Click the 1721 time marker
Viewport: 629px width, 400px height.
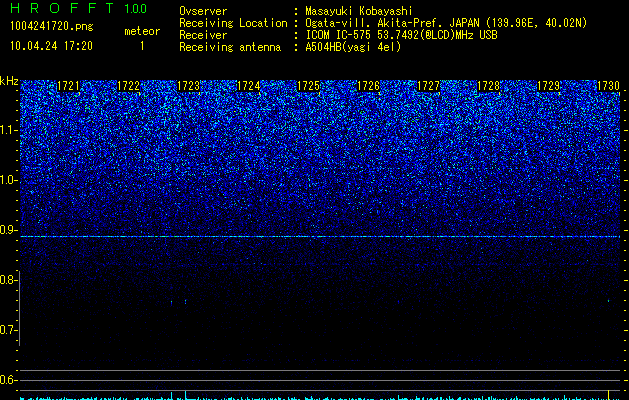pos(69,86)
